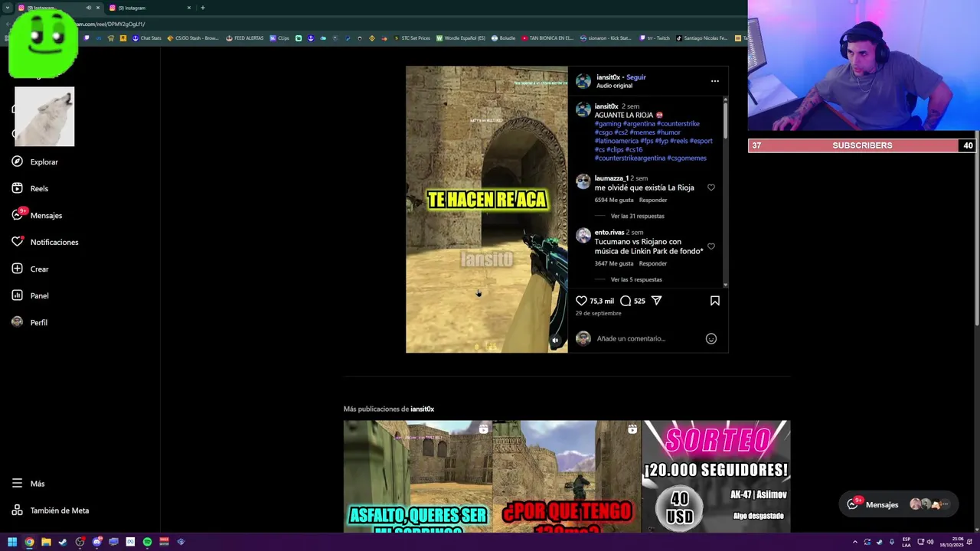Like laumazza_1's comment

(710, 187)
